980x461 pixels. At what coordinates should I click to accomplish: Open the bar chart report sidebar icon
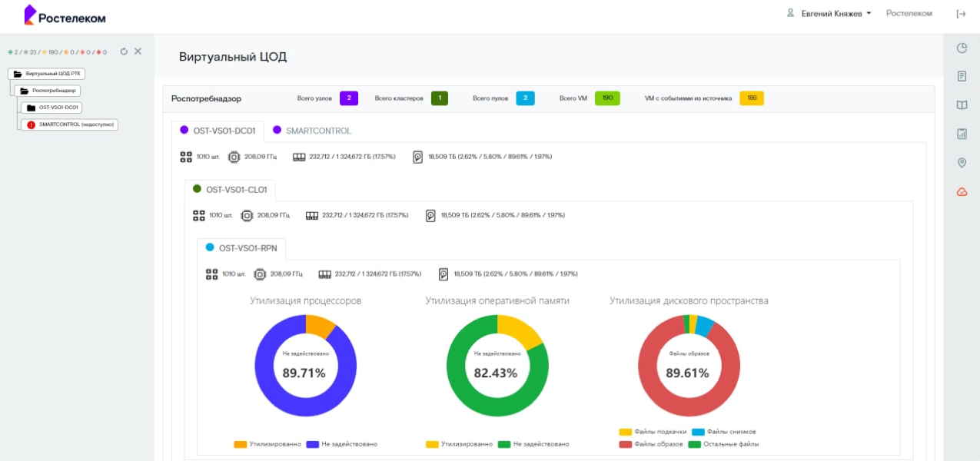[961, 134]
